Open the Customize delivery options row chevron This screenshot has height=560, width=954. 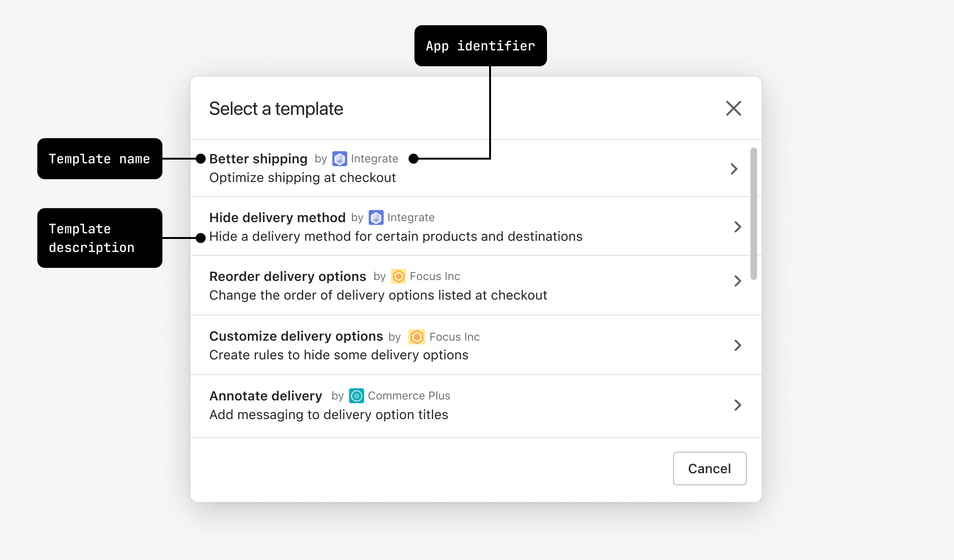click(737, 345)
